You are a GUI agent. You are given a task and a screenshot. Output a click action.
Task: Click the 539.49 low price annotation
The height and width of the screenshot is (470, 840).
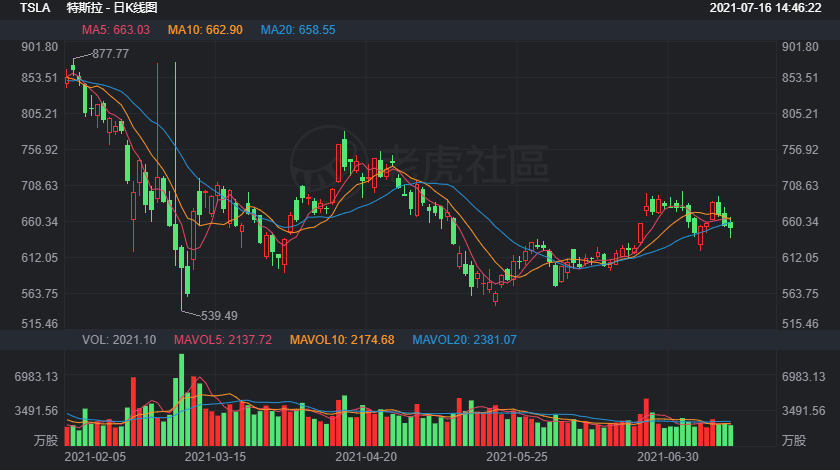pyautogui.click(x=219, y=316)
